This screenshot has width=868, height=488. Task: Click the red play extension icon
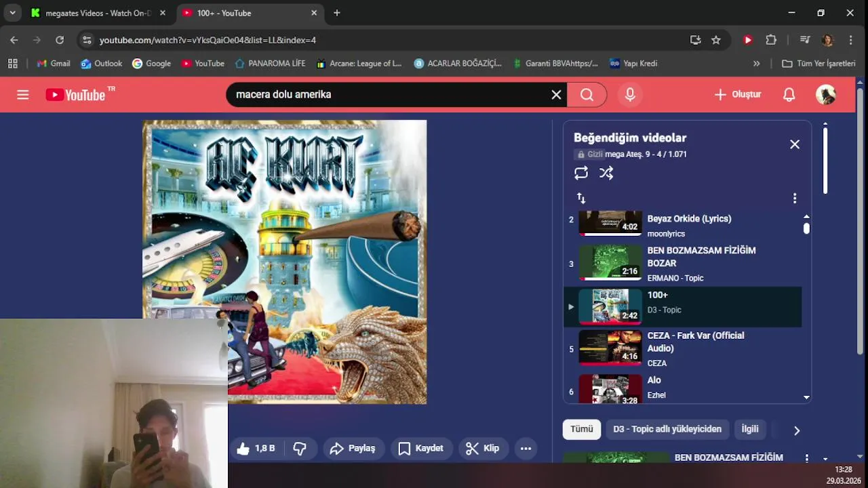(748, 40)
